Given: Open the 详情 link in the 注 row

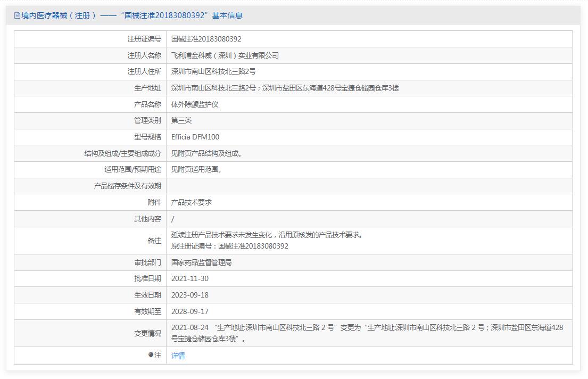Looking at the screenshot, I should coord(178,356).
